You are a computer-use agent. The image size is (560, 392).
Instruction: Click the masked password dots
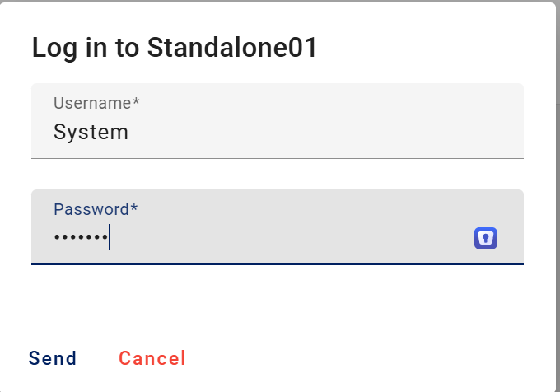81,238
